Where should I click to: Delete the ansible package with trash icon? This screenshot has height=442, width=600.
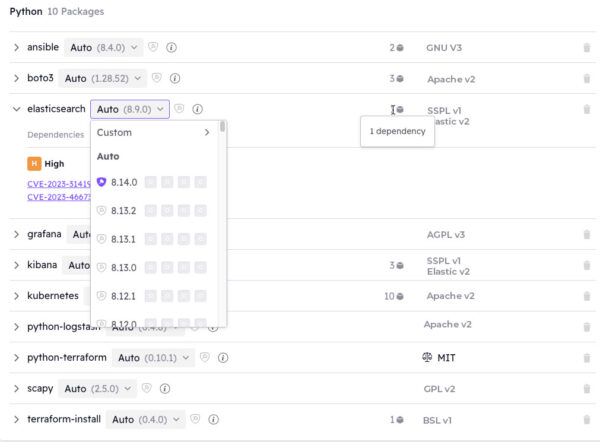click(x=587, y=48)
